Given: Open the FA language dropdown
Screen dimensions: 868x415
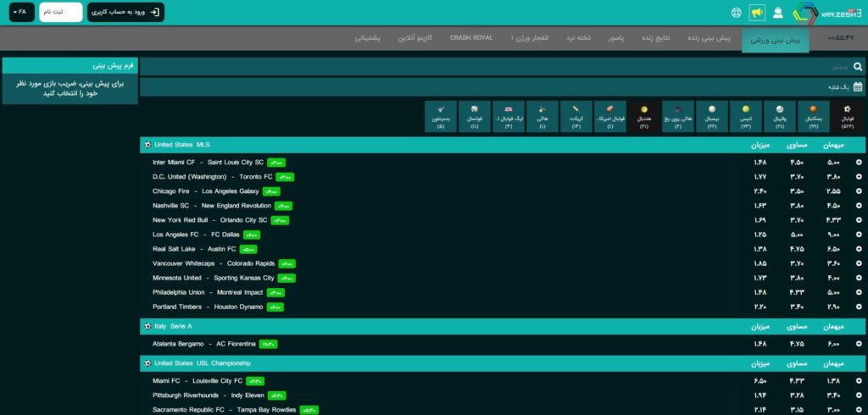Looking at the screenshot, I should pos(21,13).
